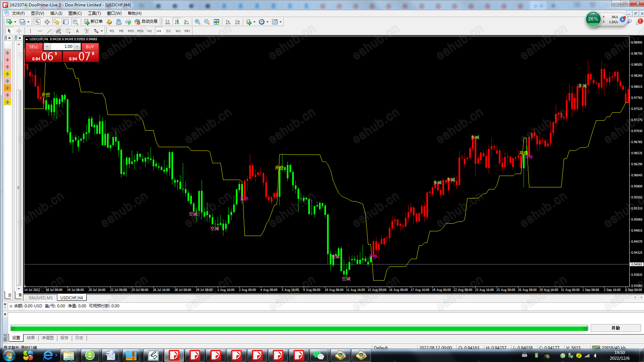The image size is (644, 362).
Task: Toggle the chart shift icon
Action: pos(237,22)
